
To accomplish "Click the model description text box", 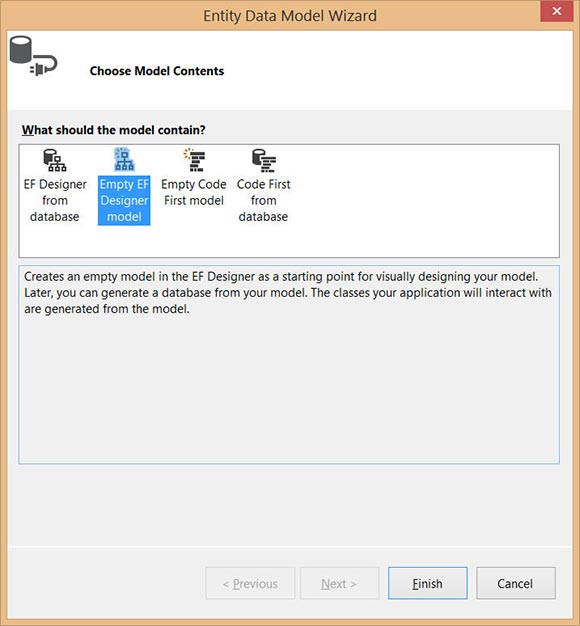I will point(289,365).
